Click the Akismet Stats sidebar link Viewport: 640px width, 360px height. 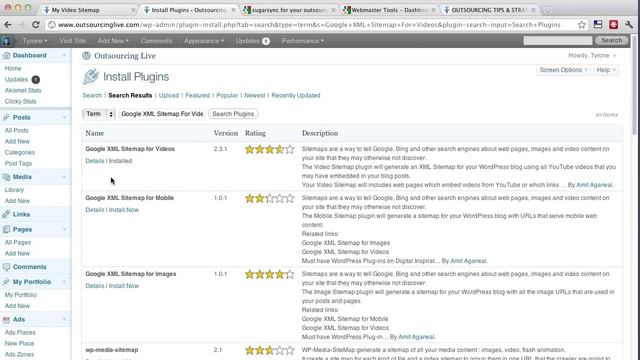(x=23, y=91)
